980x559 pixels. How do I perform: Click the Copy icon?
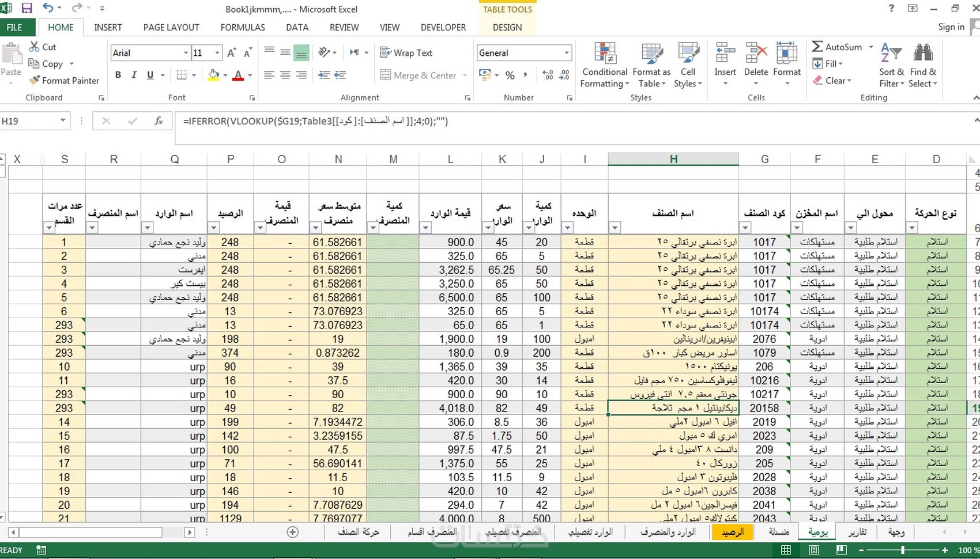click(34, 63)
